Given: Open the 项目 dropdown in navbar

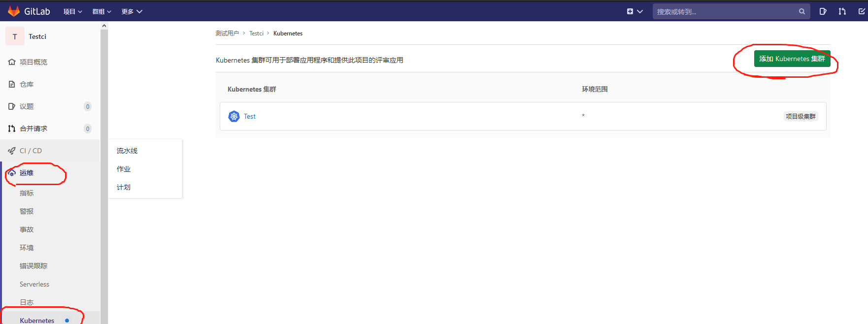Looking at the screenshot, I should click(72, 11).
